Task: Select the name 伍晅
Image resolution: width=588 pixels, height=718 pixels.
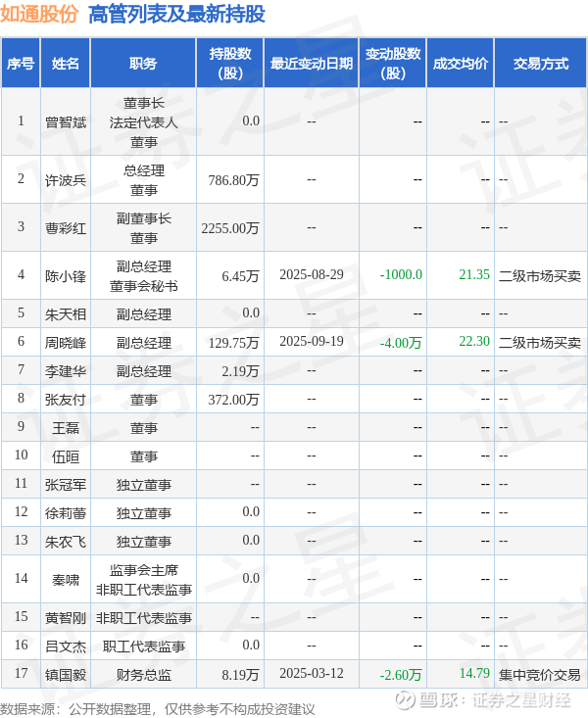Action: tap(66, 456)
